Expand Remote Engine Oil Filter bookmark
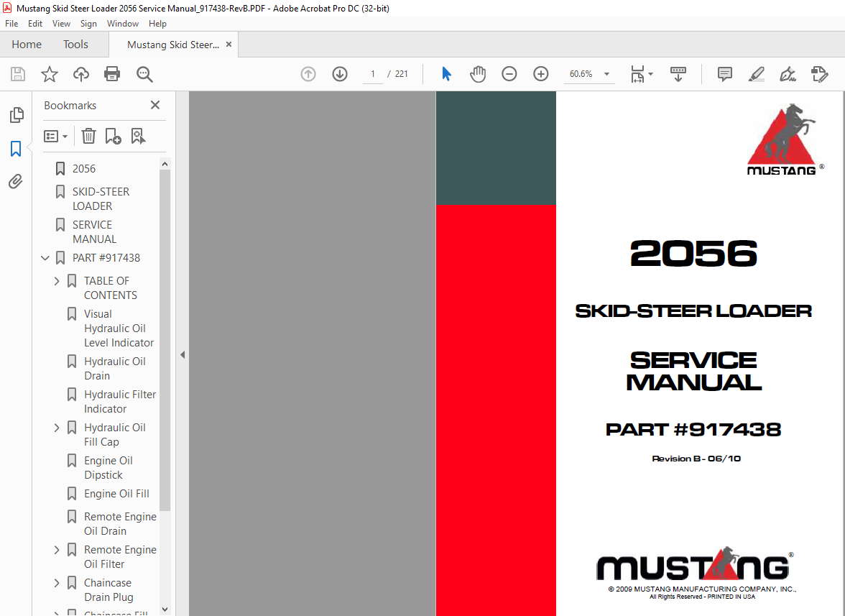The height and width of the screenshot is (616, 845). pos(57,550)
